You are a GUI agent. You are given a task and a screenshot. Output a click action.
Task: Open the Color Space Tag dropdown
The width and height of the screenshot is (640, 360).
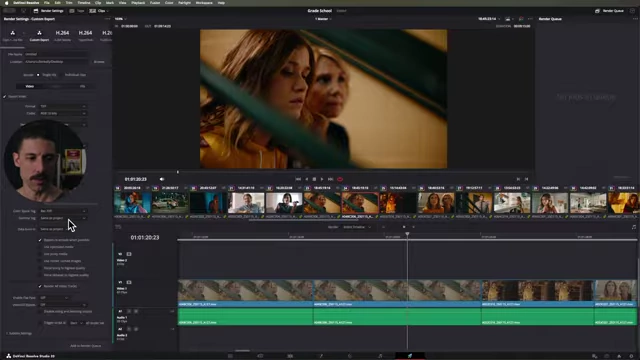coord(63,211)
